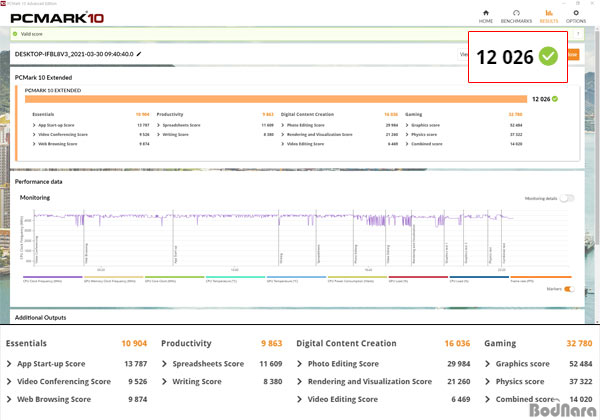Click the App Start-up marker line in chart

(x=173, y=237)
